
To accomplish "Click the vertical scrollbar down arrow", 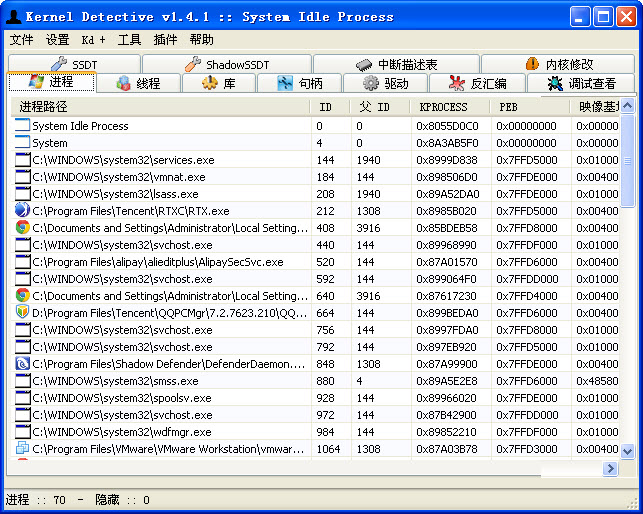I will coord(627,451).
